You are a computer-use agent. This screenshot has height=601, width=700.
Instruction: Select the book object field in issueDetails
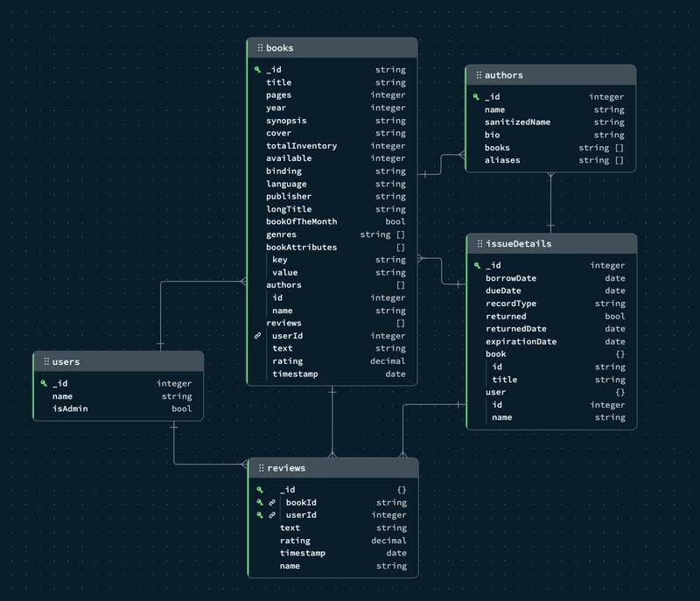(x=495, y=354)
